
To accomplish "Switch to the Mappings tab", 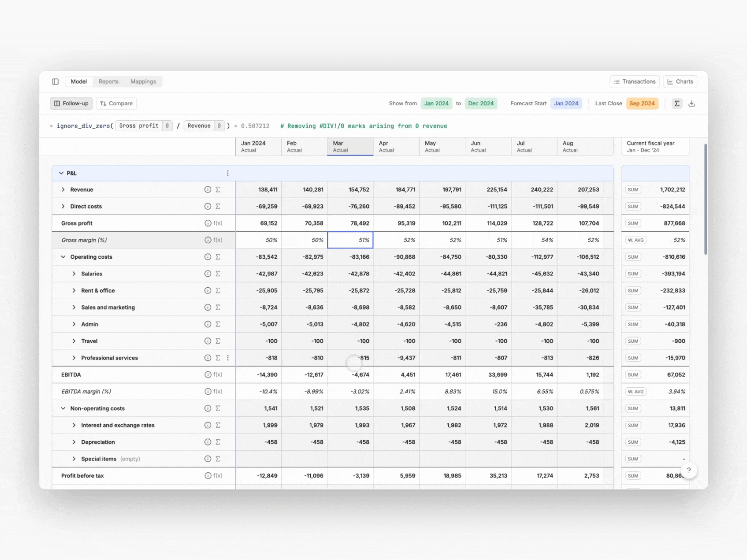I will [x=143, y=81].
